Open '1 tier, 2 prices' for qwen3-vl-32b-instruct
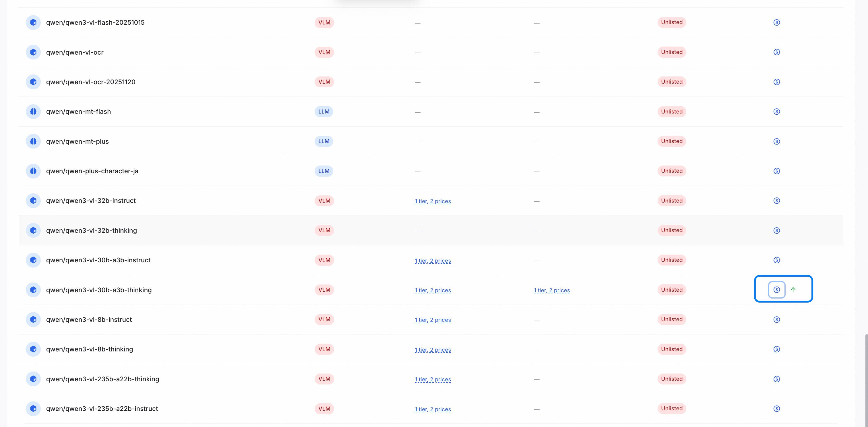Screen dimensions: 868x427 click(433, 201)
